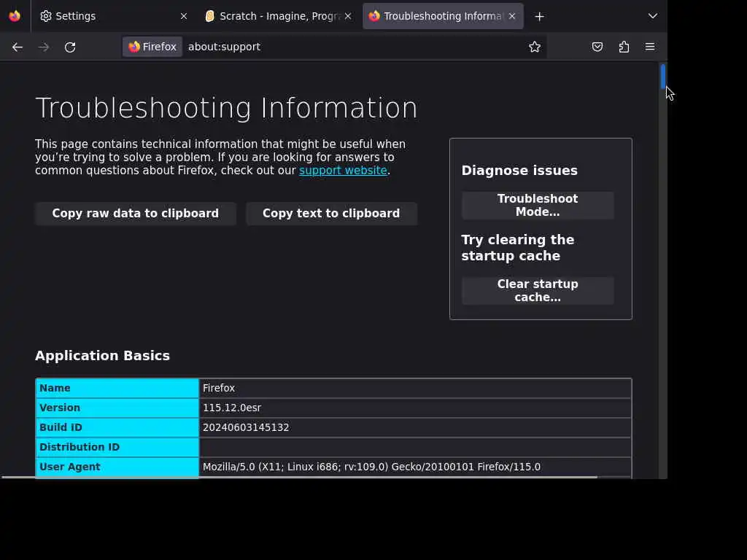Select the Troubleshooting Information tab
This screenshot has height=560, width=747.
click(x=443, y=16)
